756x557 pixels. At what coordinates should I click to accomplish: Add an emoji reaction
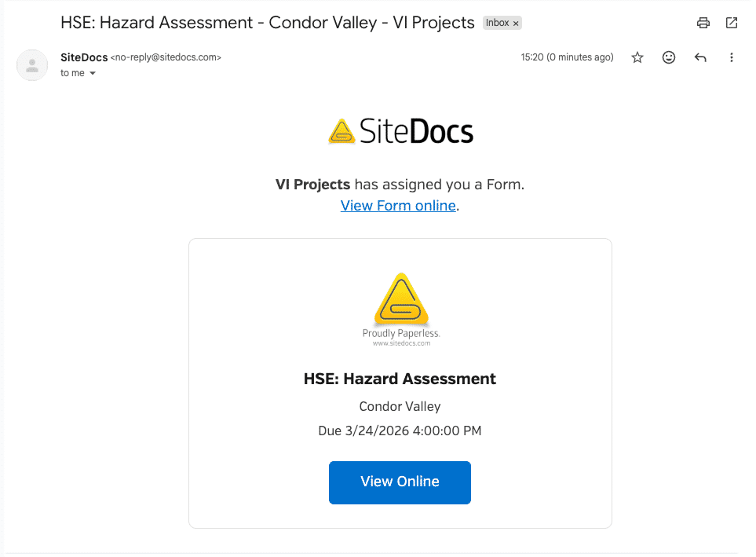tap(669, 57)
